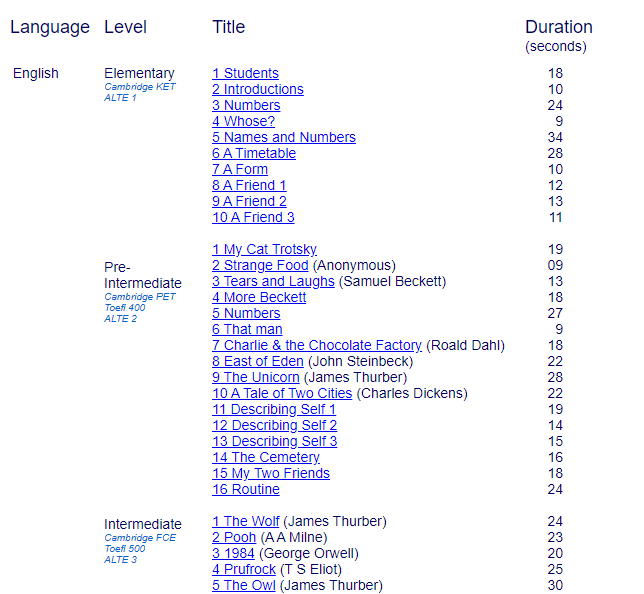Click the '(George Orwell)' author text
This screenshot has height=594, width=644.
click(308, 554)
